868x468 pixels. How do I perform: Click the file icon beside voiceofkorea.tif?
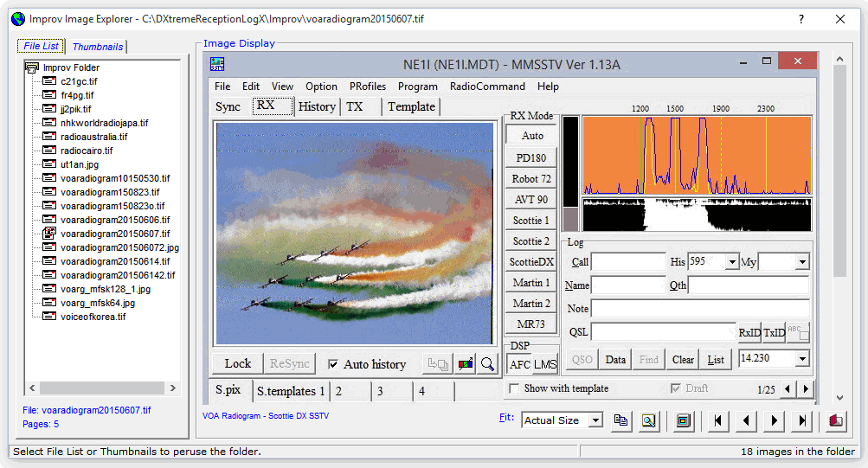(50, 317)
